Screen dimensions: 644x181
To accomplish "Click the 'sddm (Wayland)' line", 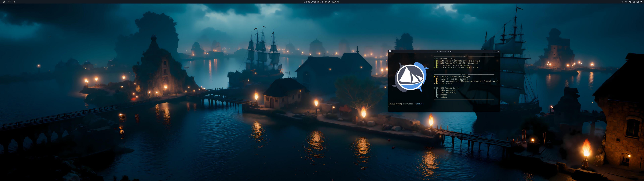I will coord(446,90).
